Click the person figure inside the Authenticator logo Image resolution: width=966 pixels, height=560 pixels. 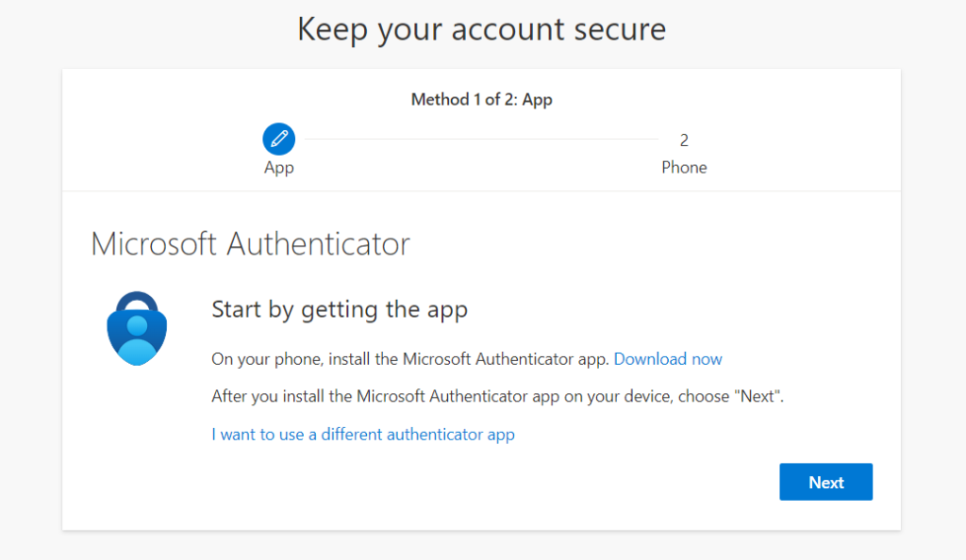pyautogui.click(x=137, y=339)
